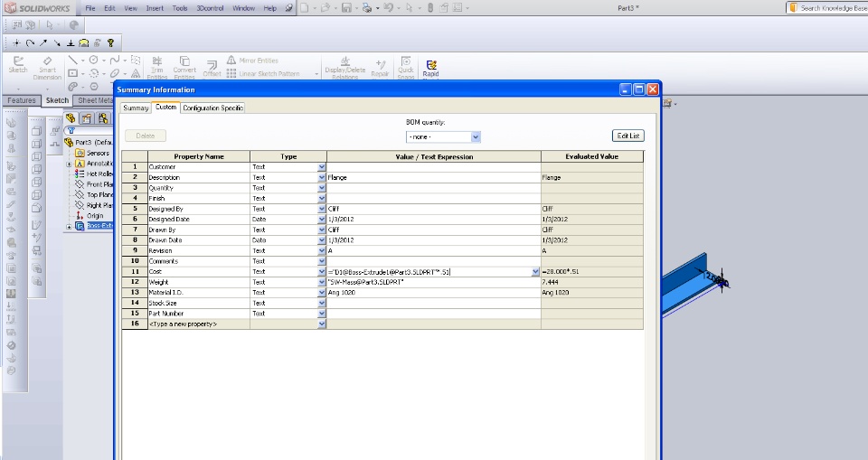Click the feature tree filter funnel icon

coord(71,131)
